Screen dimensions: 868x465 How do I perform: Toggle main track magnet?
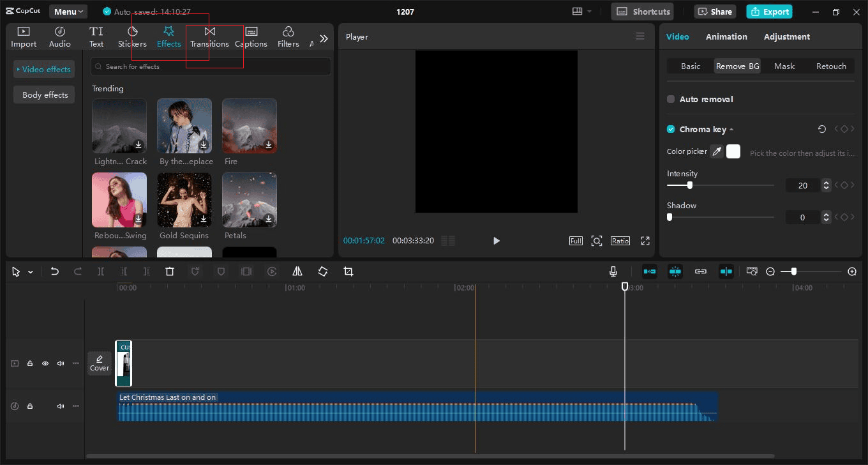650,271
